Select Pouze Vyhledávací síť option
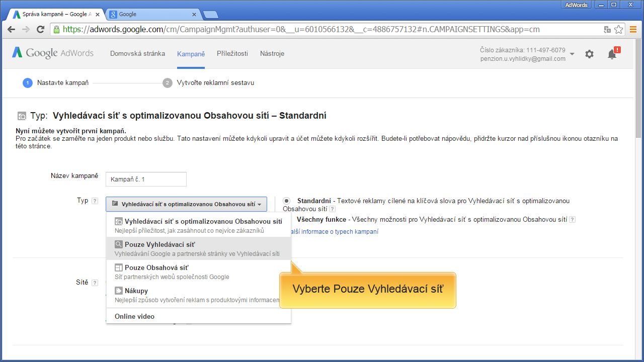The height and width of the screenshot is (362, 644). click(198, 248)
